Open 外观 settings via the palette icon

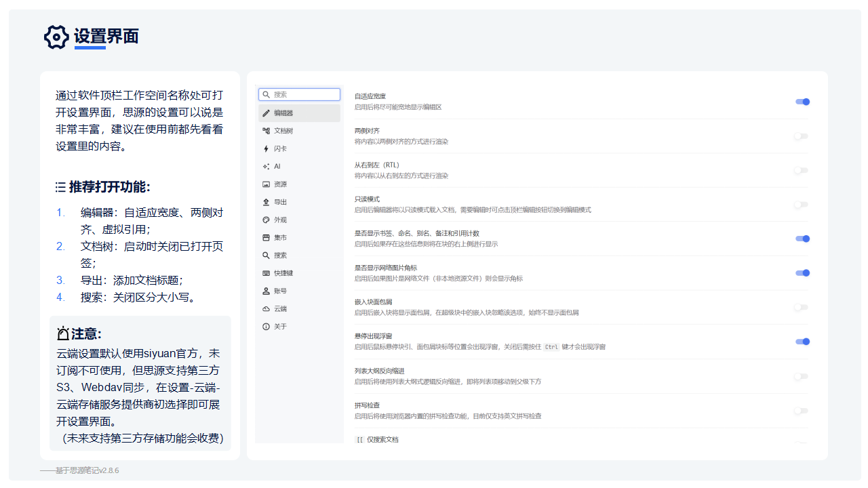coord(265,219)
